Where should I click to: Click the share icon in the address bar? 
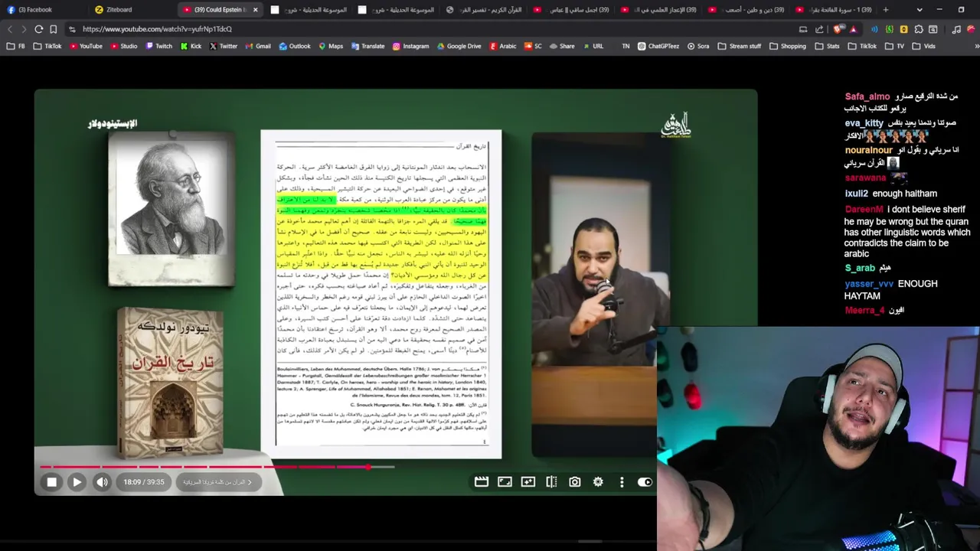pyautogui.click(x=819, y=29)
